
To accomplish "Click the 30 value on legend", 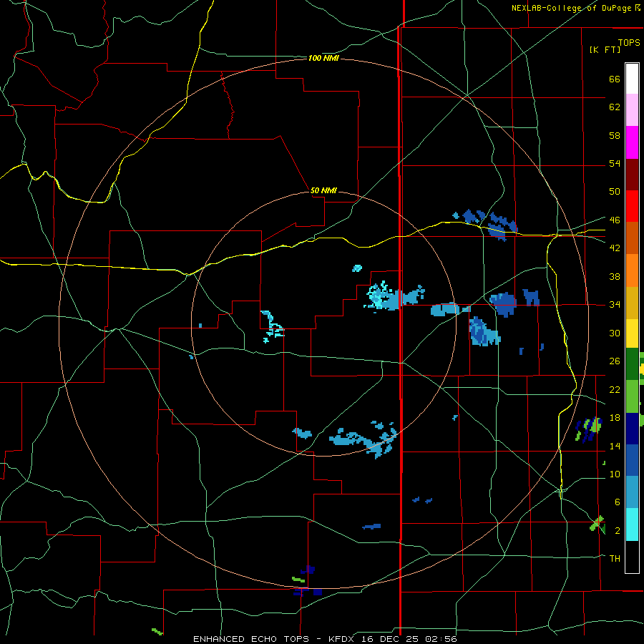I will 615,333.
